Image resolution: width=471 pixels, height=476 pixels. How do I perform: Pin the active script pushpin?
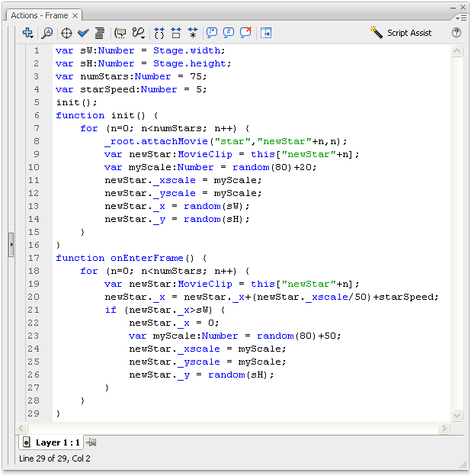click(x=91, y=442)
